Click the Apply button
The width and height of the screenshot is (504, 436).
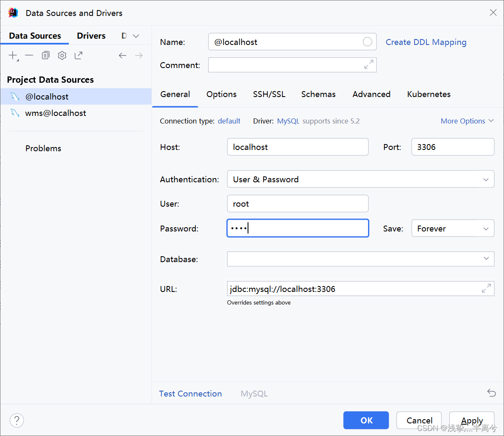pos(472,420)
